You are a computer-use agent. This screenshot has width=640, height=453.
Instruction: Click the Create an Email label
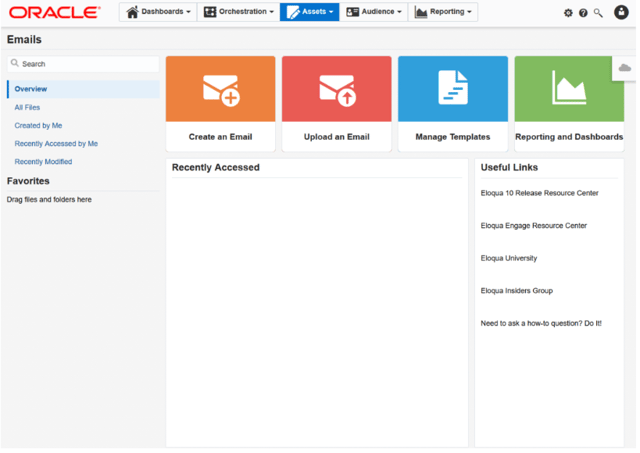(x=220, y=137)
